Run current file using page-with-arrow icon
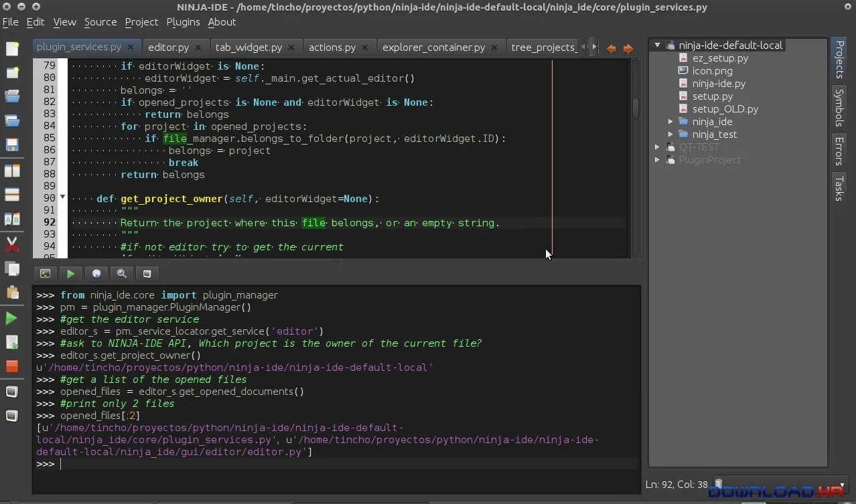 click(12, 343)
